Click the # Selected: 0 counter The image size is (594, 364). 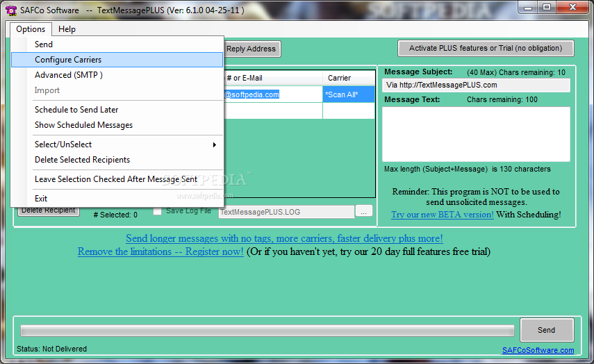coord(115,215)
